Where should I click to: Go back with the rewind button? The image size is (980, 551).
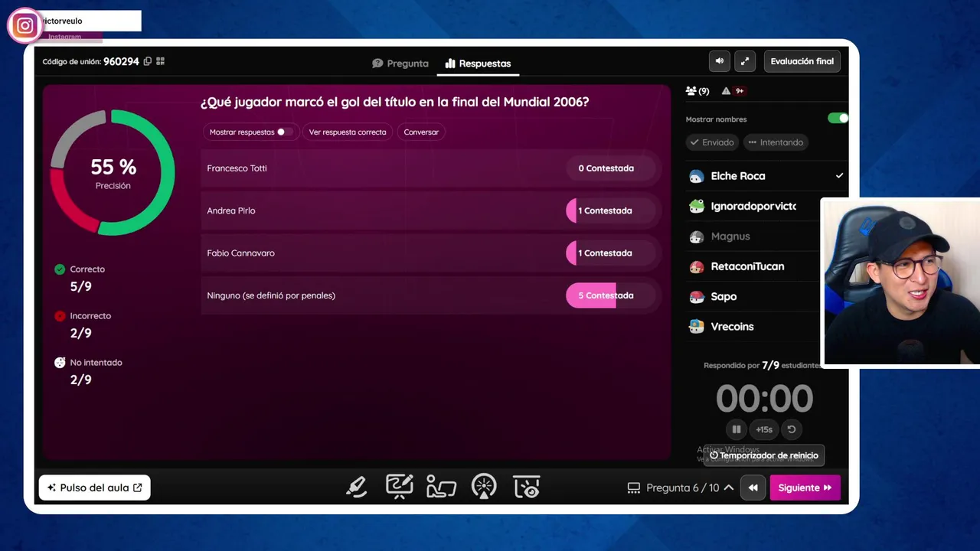click(753, 487)
